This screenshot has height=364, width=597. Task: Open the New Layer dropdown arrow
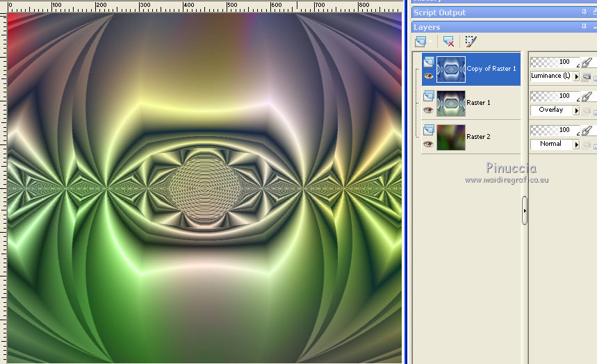(430, 41)
